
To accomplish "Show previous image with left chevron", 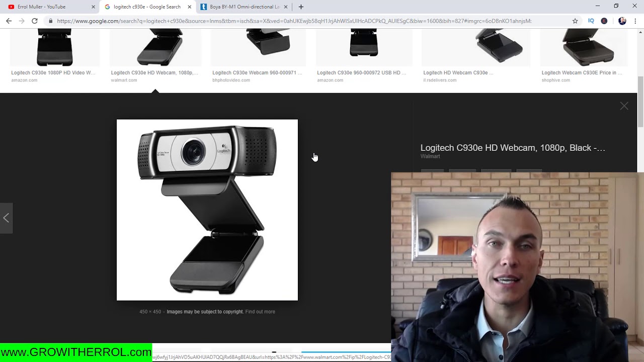I will tap(6, 218).
